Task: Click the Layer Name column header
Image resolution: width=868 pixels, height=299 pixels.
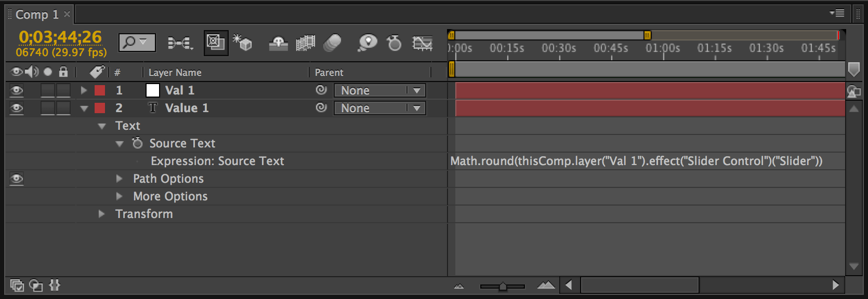Action: [175, 73]
